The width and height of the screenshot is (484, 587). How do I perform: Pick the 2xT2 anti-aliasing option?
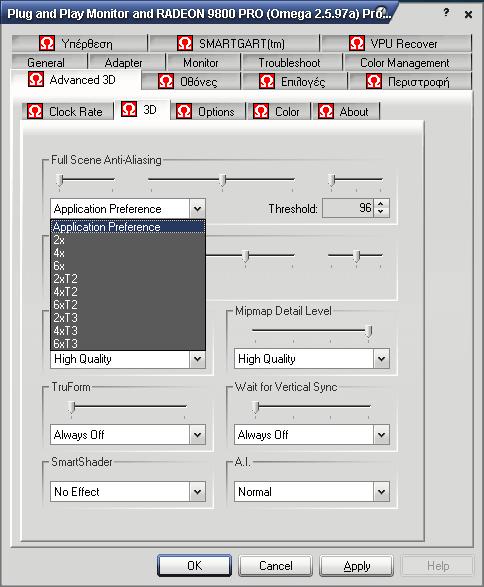tap(128, 279)
